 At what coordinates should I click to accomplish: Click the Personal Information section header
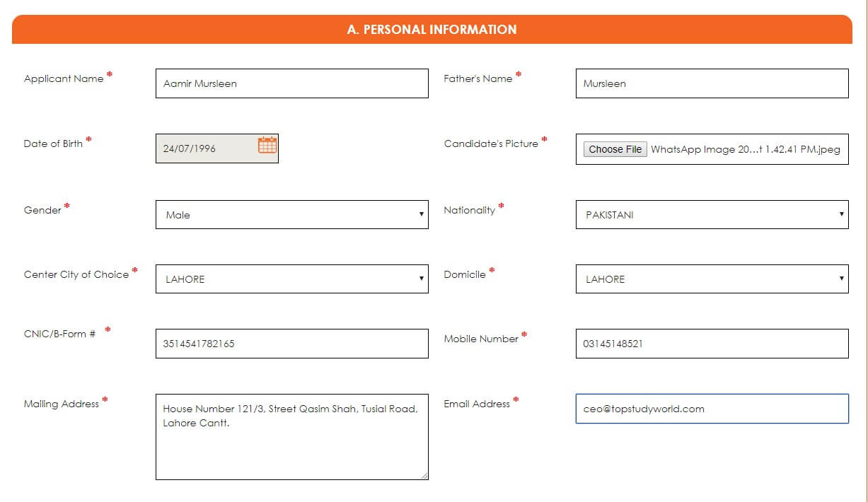pyautogui.click(x=432, y=30)
